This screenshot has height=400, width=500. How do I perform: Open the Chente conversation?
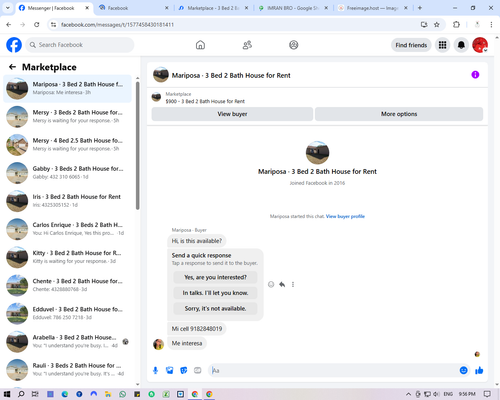tap(67, 285)
